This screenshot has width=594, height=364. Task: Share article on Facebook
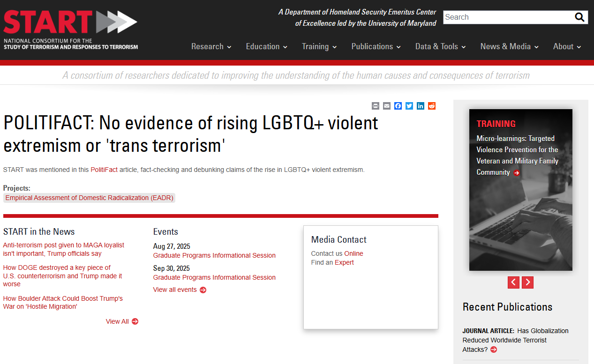[398, 106]
